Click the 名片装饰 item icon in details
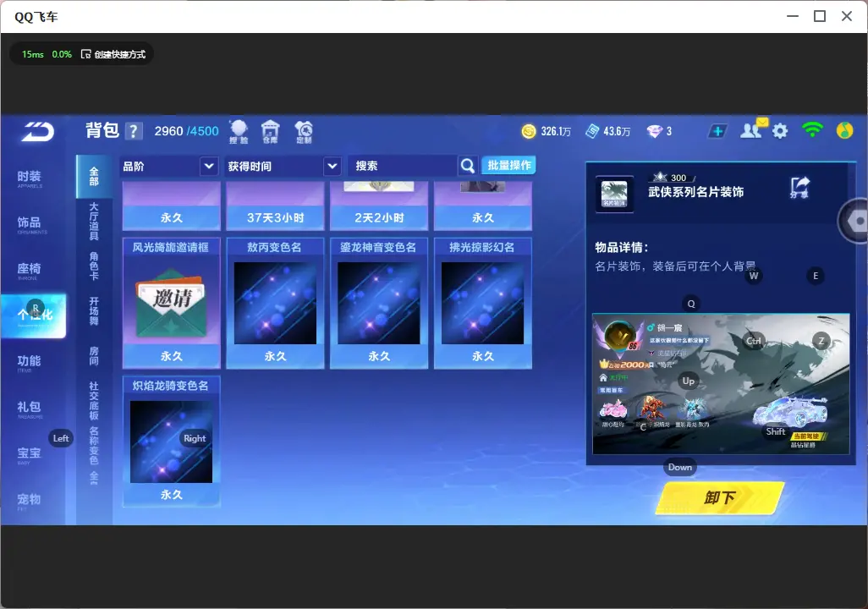The height and width of the screenshot is (609, 868). [x=614, y=194]
